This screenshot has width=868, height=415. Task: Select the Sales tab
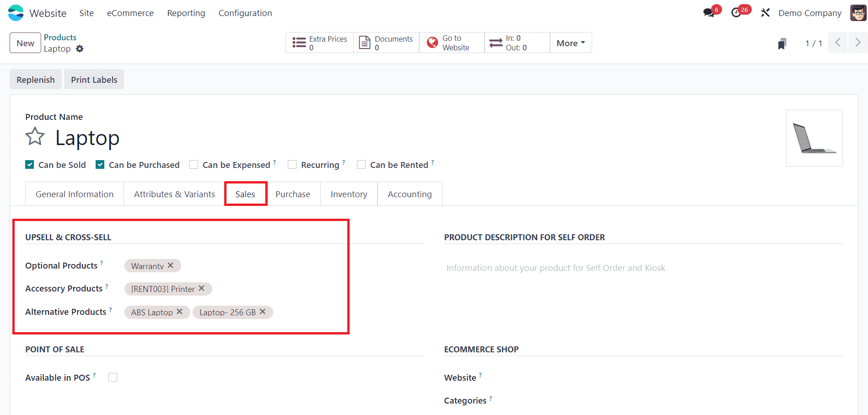pos(245,194)
